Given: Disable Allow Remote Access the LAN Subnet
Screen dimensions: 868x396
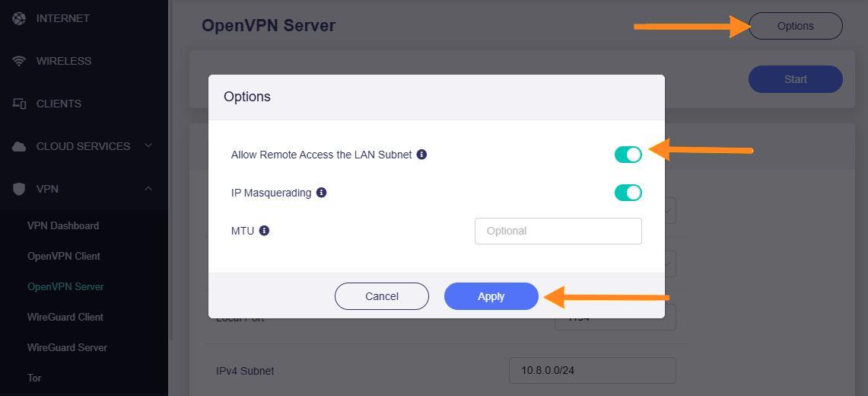Looking at the screenshot, I should pyautogui.click(x=628, y=155).
